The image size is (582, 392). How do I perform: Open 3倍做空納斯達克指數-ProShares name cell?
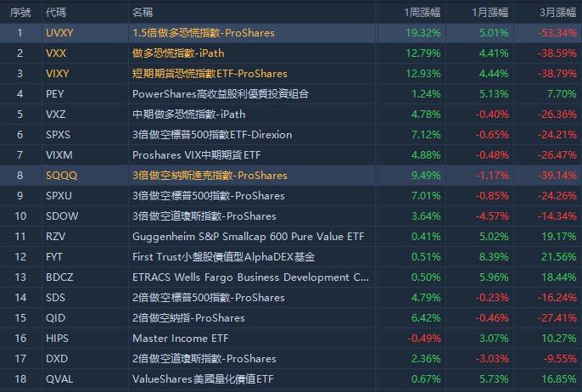point(210,176)
